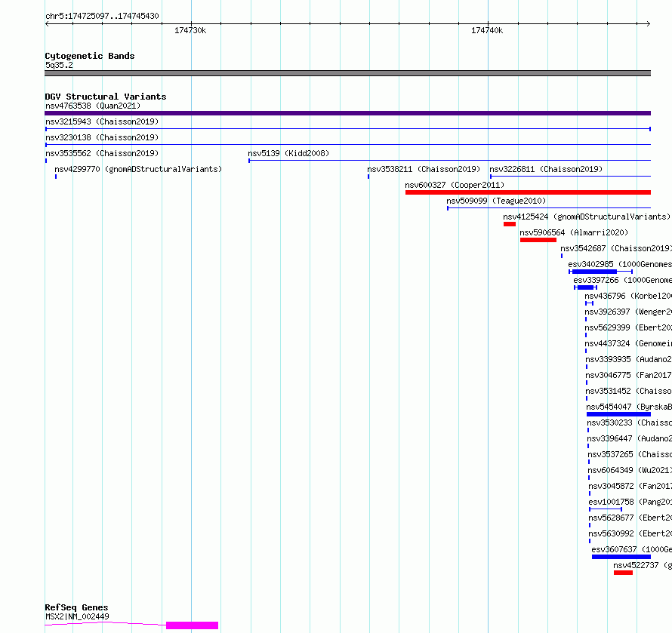Open variant nsv3542687 (Chaisson2019)
The image size is (672, 633).
[616, 248]
